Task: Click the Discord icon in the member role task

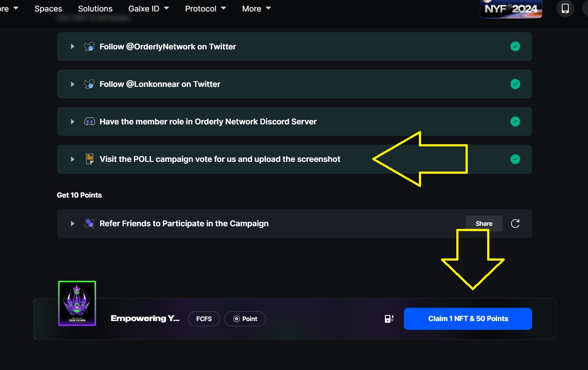Action: point(89,122)
